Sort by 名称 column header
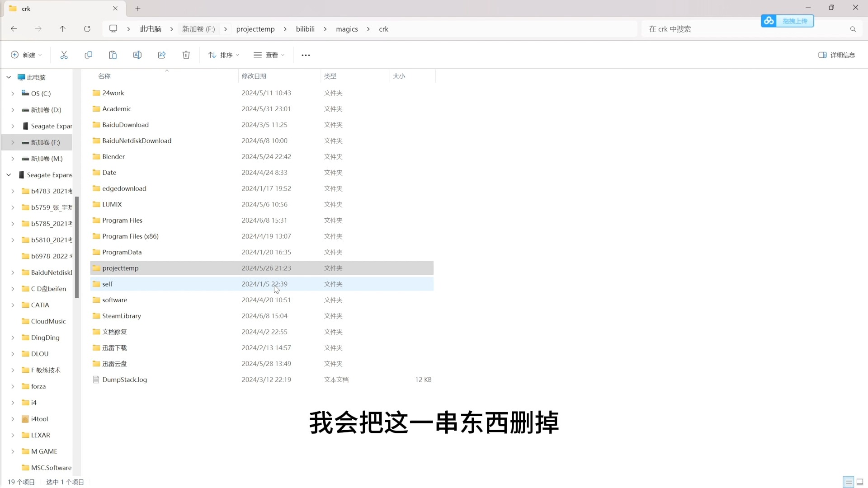868x488 pixels. [x=104, y=76]
